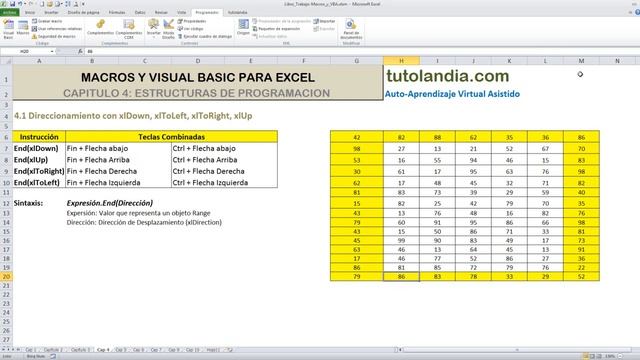Open Panel de documentos
This screenshot has height=360, width=640.
(351, 29)
